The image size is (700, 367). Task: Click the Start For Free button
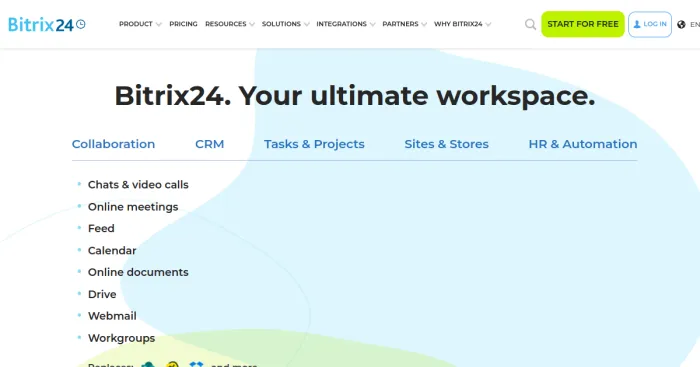point(583,24)
